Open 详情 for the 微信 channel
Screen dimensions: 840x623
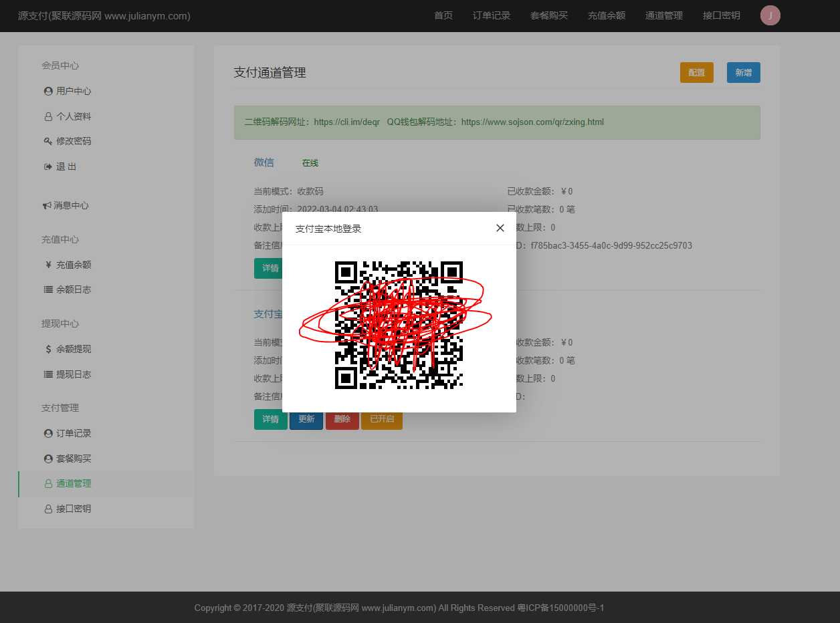click(270, 268)
